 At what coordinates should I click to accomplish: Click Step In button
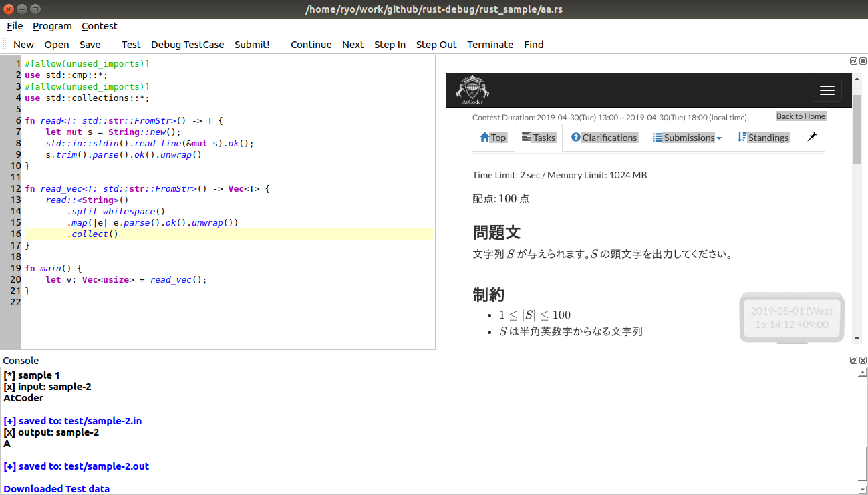point(390,45)
